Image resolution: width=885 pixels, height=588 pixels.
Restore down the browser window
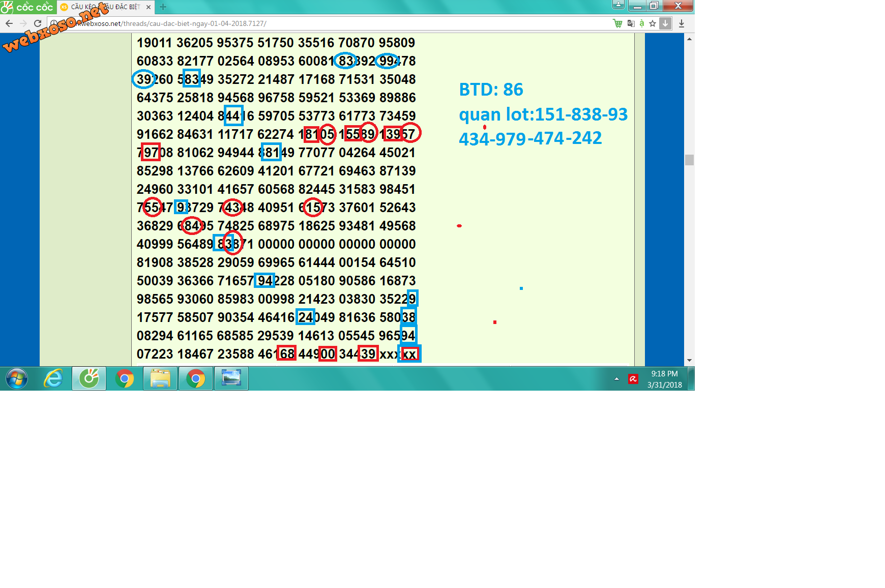tap(654, 6)
